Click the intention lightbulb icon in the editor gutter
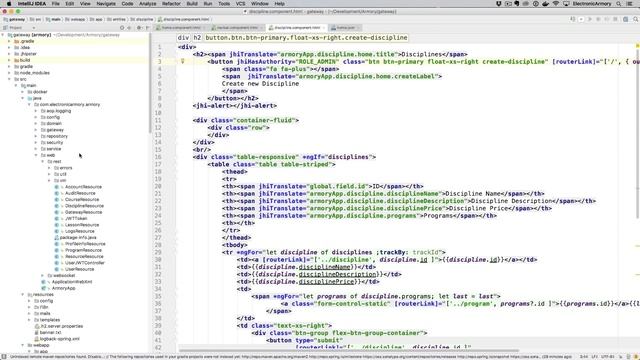The width and height of the screenshot is (640, 360). 182,61
